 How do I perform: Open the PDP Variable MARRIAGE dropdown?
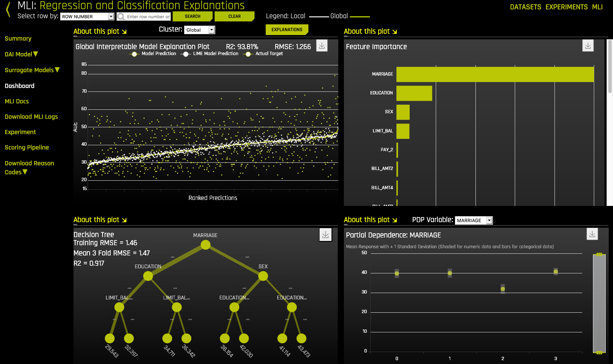pyautogui.click(x=474, y=220)
